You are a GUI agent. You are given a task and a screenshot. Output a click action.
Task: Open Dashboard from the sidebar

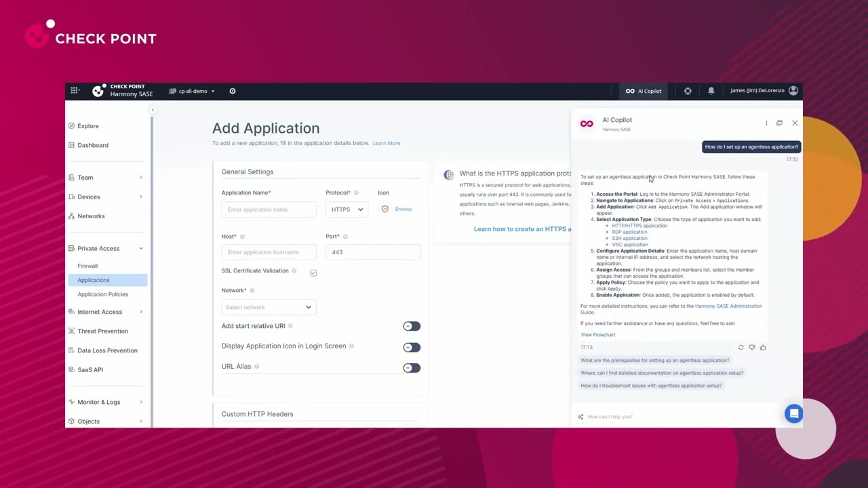tap(92, 145)
